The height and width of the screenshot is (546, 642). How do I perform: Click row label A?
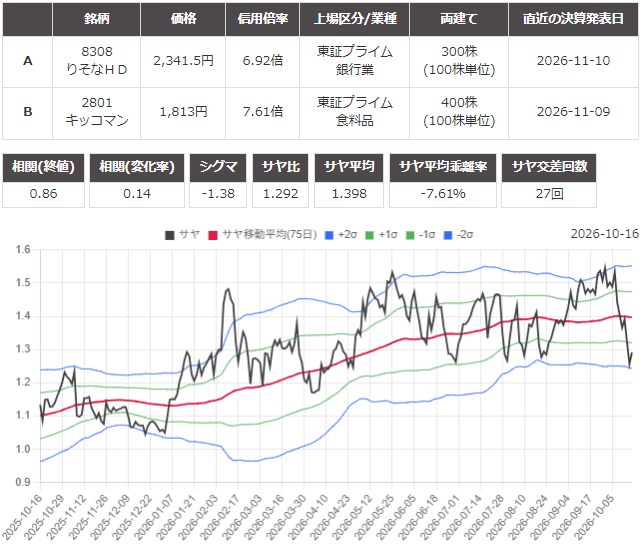pos(27,61)
